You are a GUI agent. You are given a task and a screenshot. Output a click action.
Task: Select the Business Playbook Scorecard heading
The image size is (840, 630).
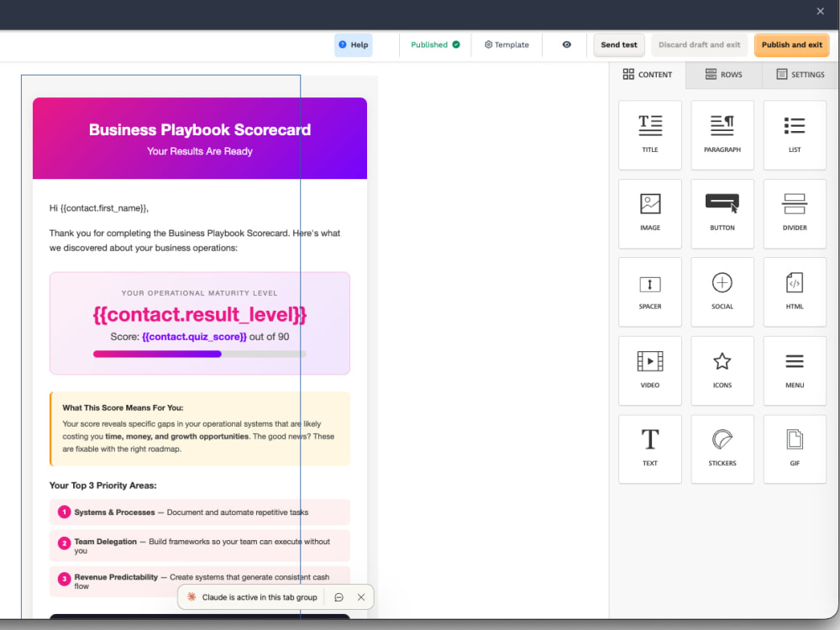pos(200,129)
